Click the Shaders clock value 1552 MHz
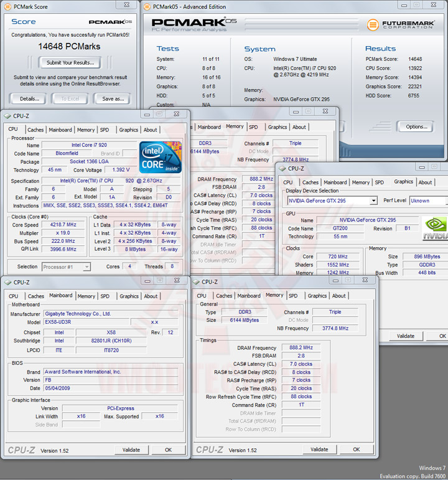 coord(338,265)
